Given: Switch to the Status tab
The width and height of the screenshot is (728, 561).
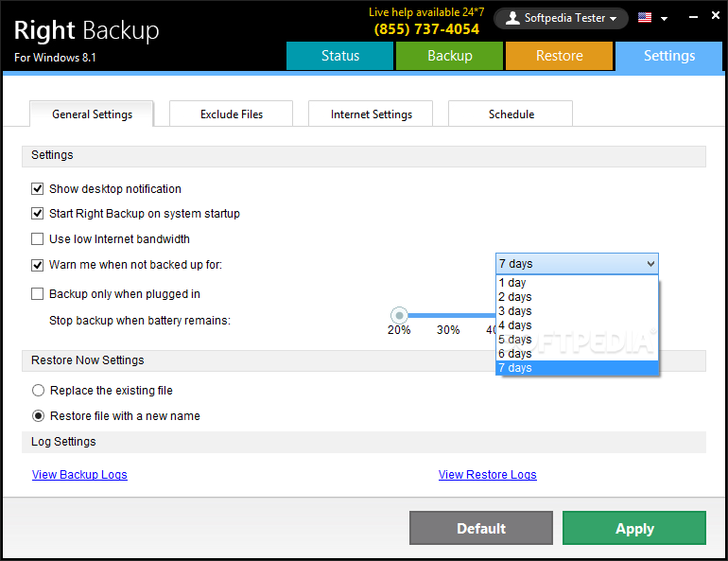Looking at the screenshot, I should (339, 56).
